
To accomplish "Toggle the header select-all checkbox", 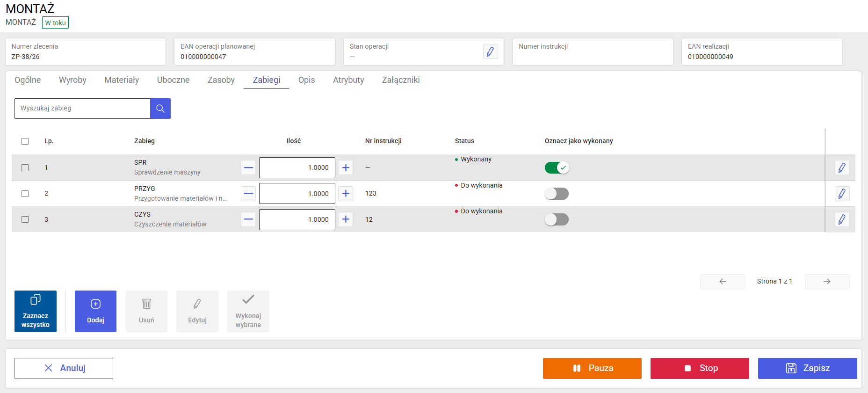I will (x=25, y=141).
